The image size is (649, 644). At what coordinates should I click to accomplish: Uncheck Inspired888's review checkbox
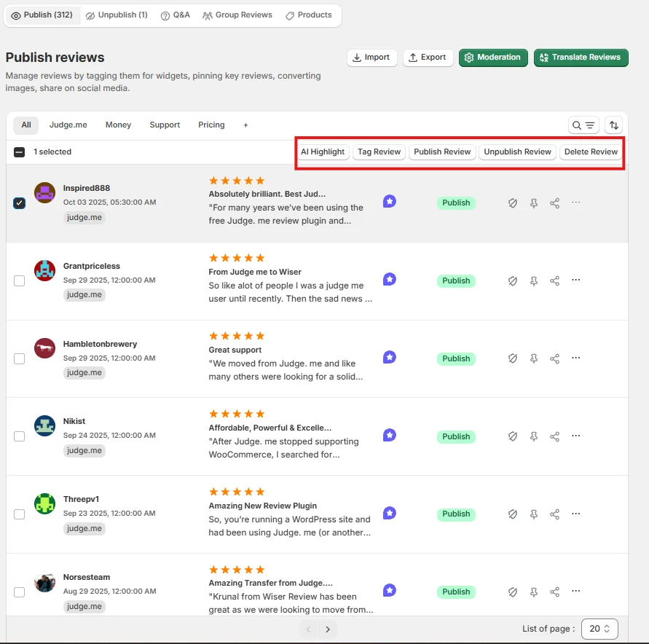point(19,203)
